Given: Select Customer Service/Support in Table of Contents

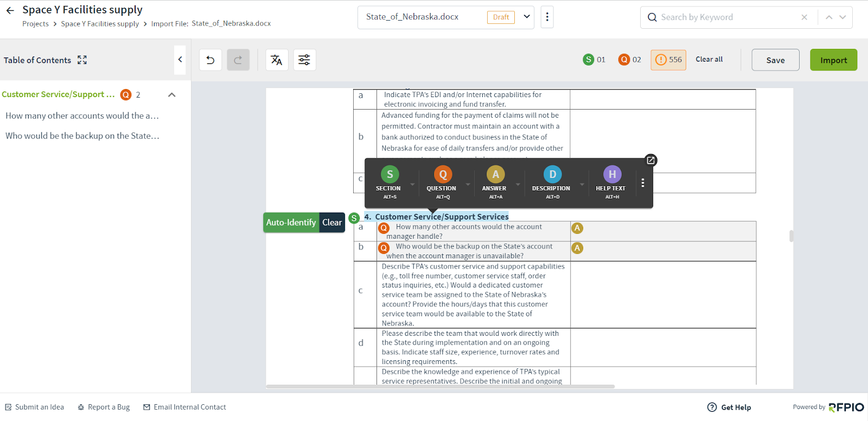Looking at the screenshot, I should point(58,94).
